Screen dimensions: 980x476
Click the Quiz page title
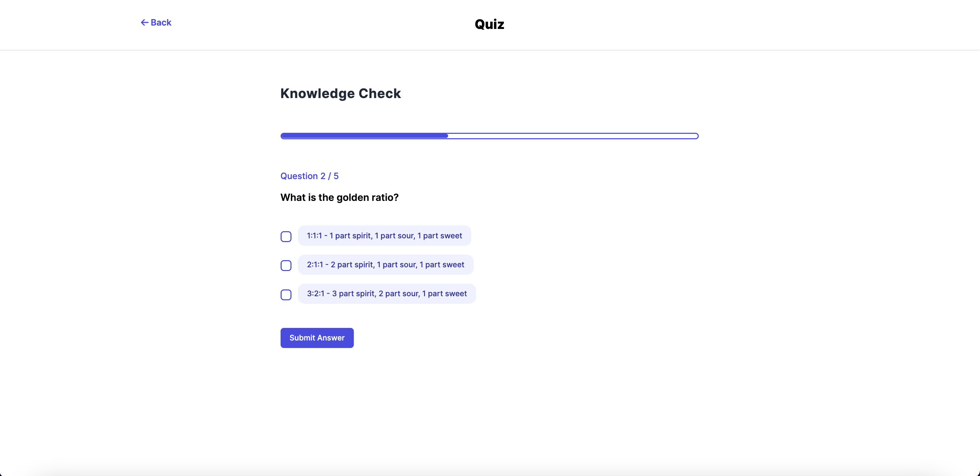tap(489, 25)
